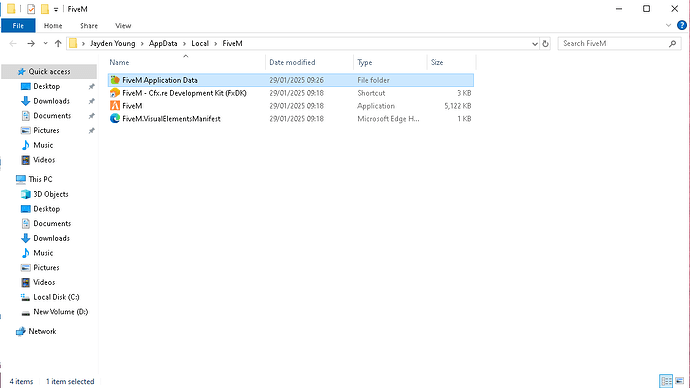
Task: Switch to details view layout icon
Action: pos(666,381)
